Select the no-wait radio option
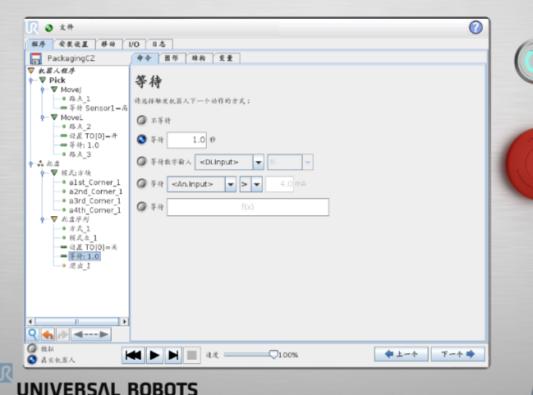The width and height of the screenshot is (533, 395). [141, 120]
